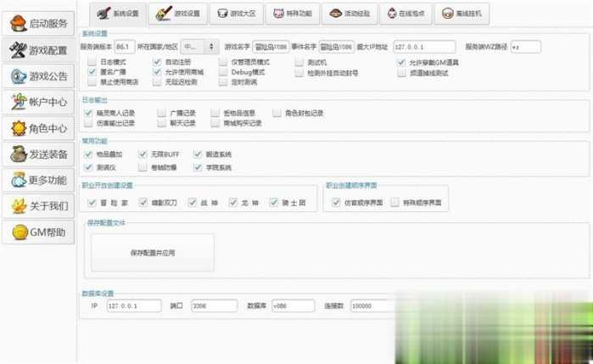
Task: Uncheck 仿官顺序界面 checkbox
Action: [336, 203]
